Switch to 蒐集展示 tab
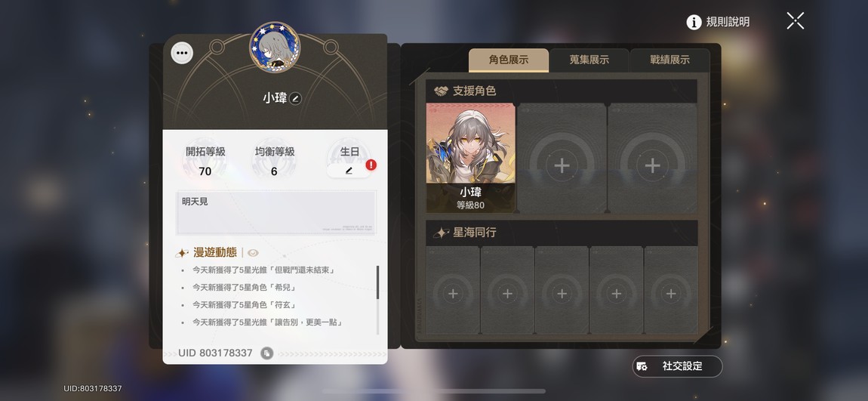The height and width of the screenshot is (401, 868). point(589,60)
